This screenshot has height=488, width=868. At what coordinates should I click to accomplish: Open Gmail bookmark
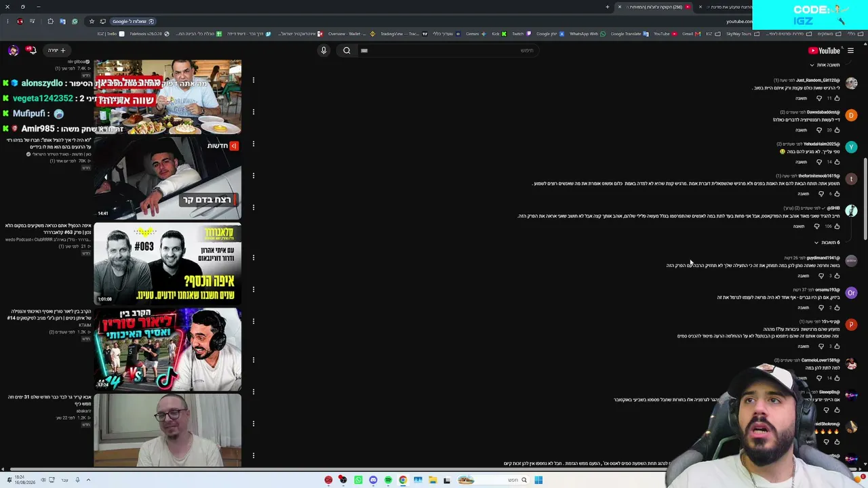[690, 34]
